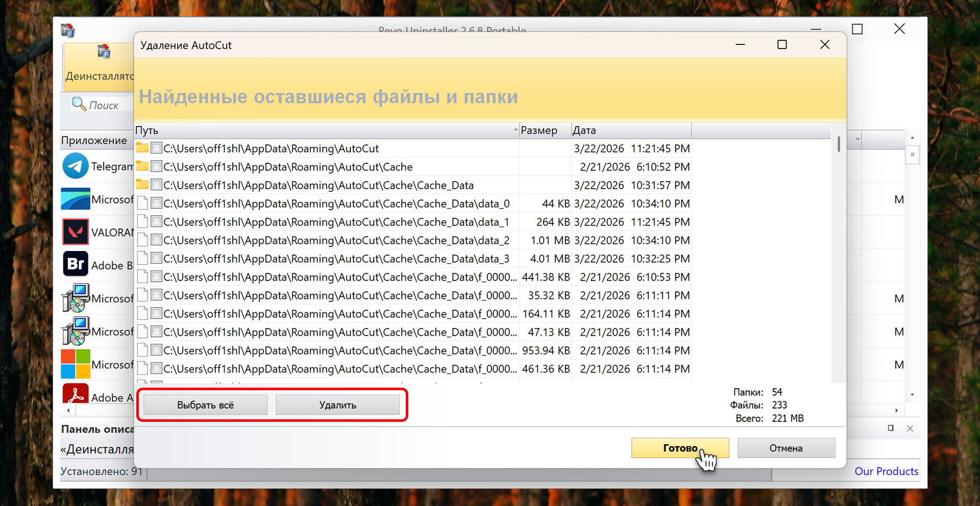Screen dimensions: 980x506
Task: Click the Microsoft Edge-style blue wave icon
Action: (x=76, y=199)
